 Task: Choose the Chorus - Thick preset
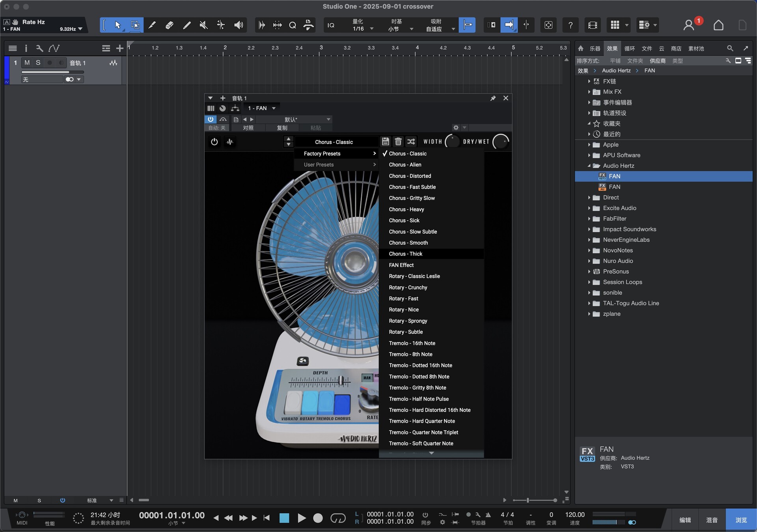point(431,254)
